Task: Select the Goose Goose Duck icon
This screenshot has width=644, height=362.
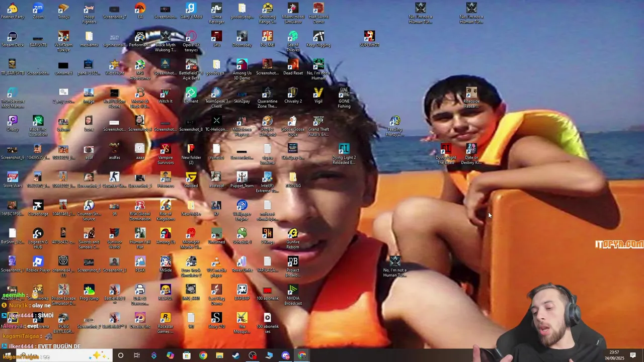Action: point(293,126)
